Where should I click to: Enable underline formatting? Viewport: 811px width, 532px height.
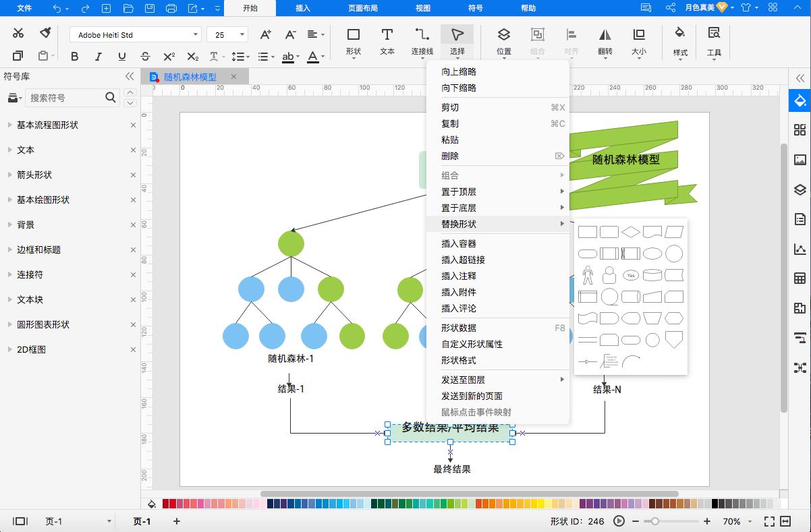tap(121, 57)
